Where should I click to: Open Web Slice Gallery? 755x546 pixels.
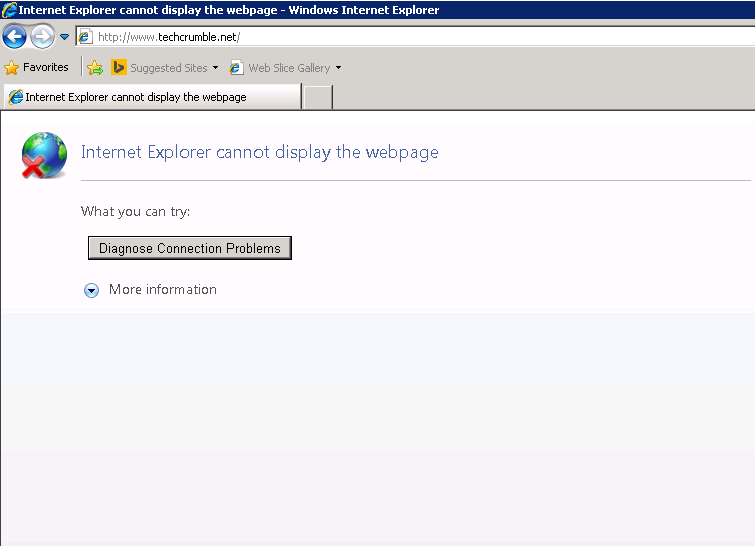[x=289, y=68]
